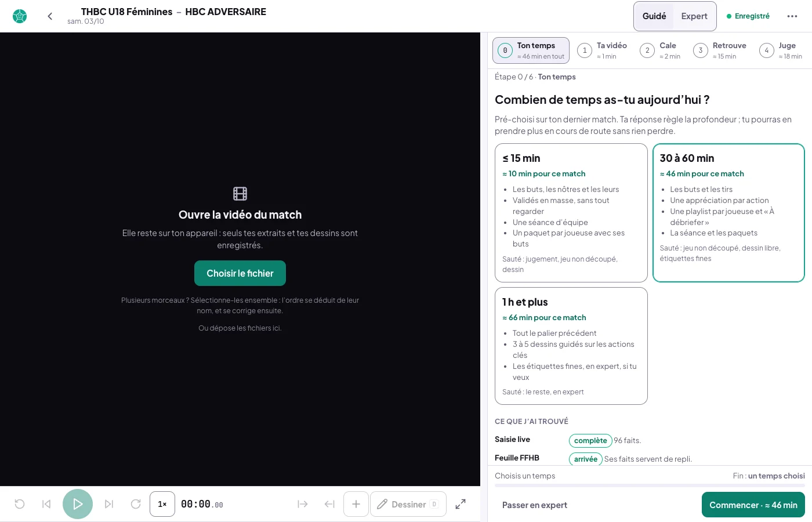Click the complète badge for Saisie live

click(590, 441)
